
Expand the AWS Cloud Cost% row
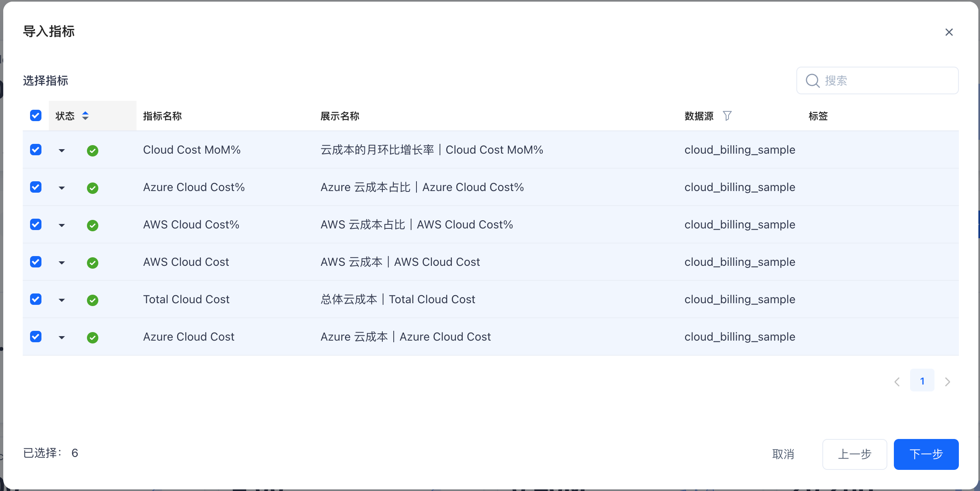point(62,226)
